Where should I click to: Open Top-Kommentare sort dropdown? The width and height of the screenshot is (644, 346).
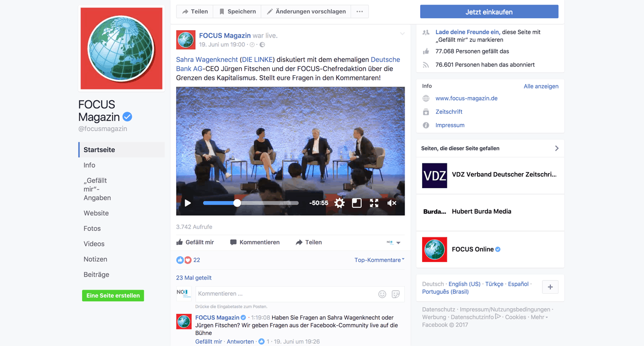click(379, 260)
